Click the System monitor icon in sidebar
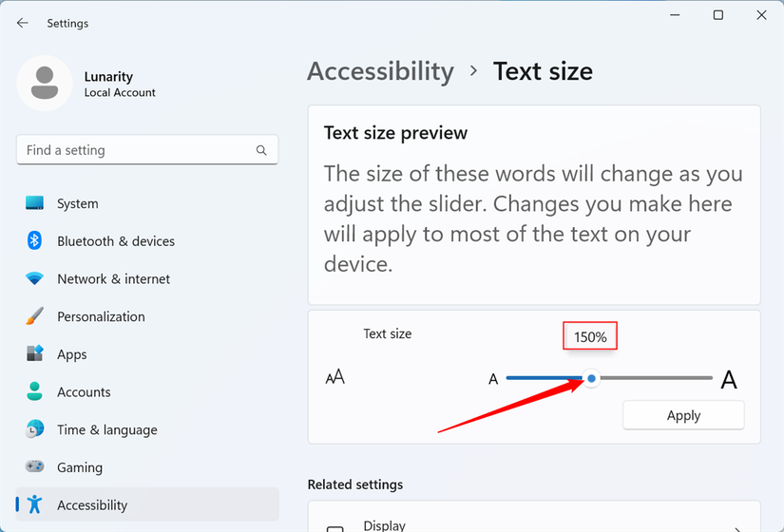Image resolution: width=784 pixels, height=532 pixels. click(x=35, y=203)
